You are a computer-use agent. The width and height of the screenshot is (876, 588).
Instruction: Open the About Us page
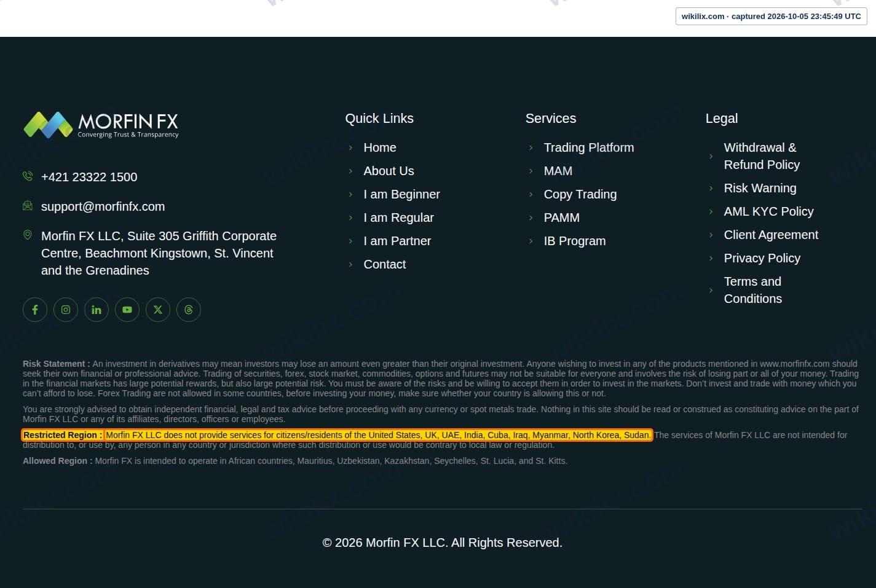pyautogui.click(x=389, y=171)
